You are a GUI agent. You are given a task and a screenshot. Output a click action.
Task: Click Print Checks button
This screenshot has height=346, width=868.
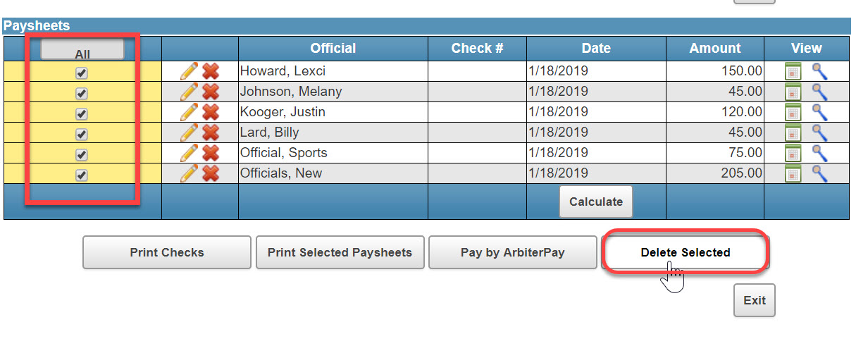[167, 252]
